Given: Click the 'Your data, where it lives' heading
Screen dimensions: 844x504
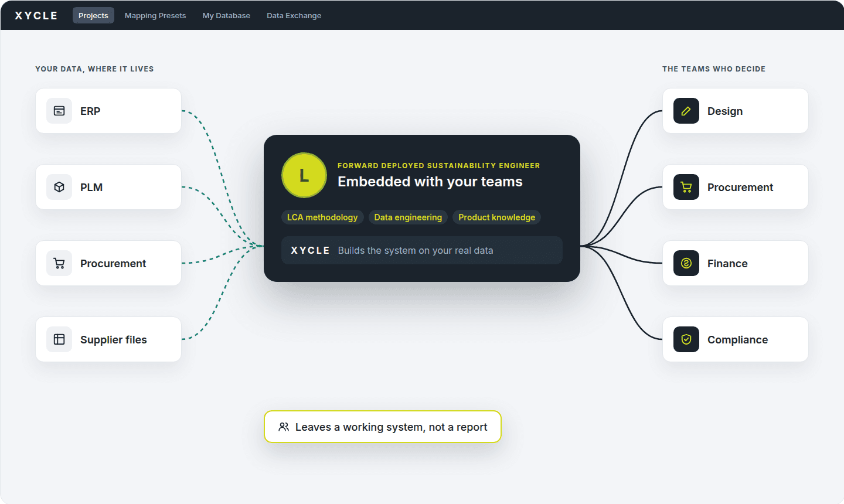Looking at the screenshot, I should coord(94,69).
